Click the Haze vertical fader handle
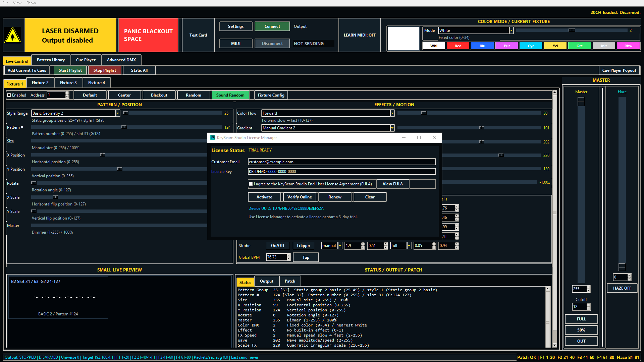 [x=622, y=267]
